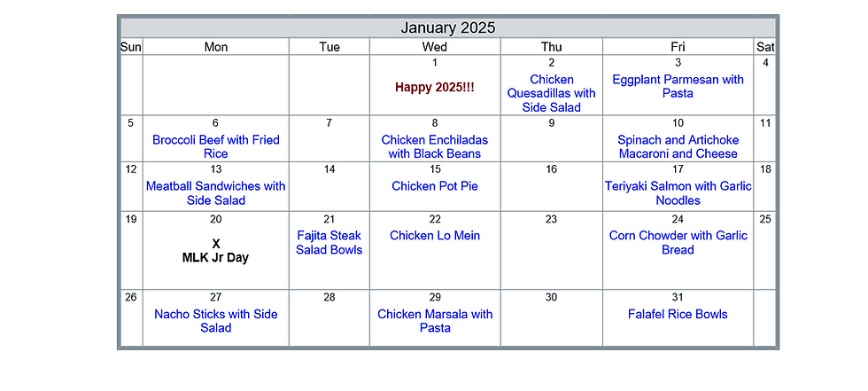Click the Happy 2025!!! message

tap(435, 88)
